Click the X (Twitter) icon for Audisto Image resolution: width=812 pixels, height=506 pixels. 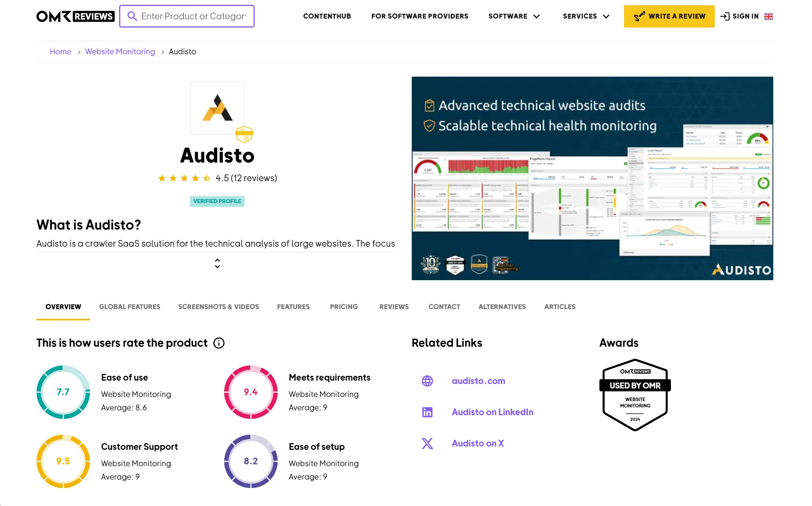(427, 442)
